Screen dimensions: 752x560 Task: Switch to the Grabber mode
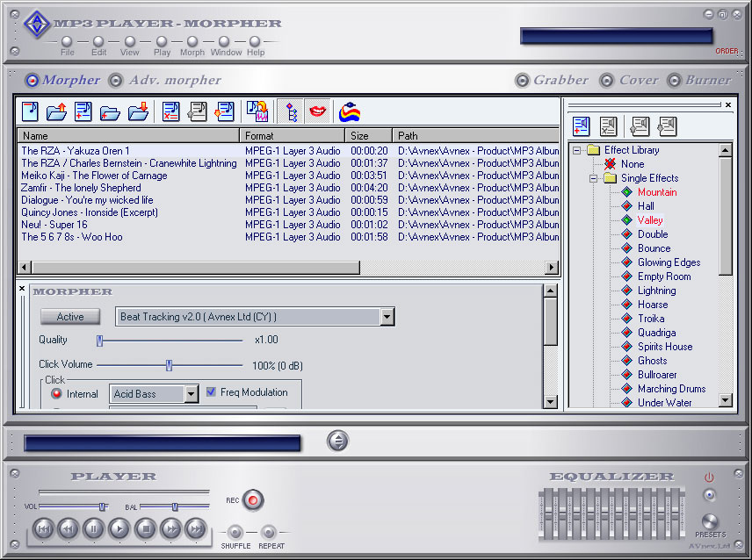point(522,81)
